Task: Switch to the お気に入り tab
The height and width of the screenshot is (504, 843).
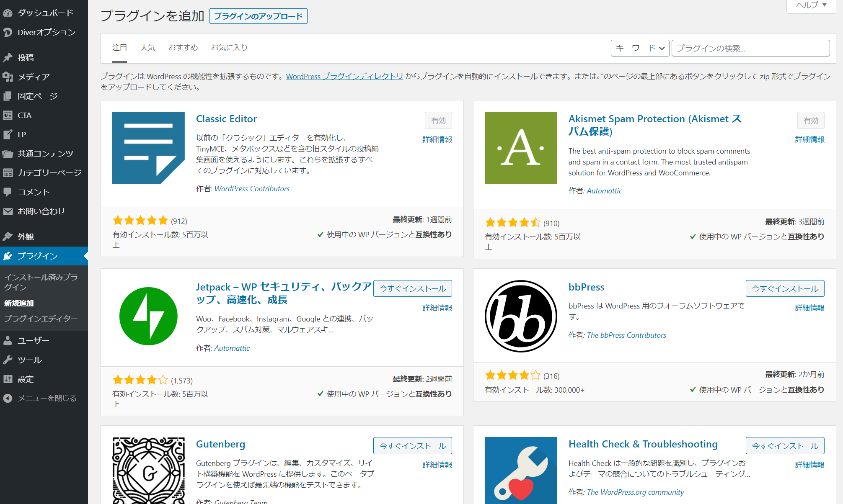Action: click(x=229, y=48)
